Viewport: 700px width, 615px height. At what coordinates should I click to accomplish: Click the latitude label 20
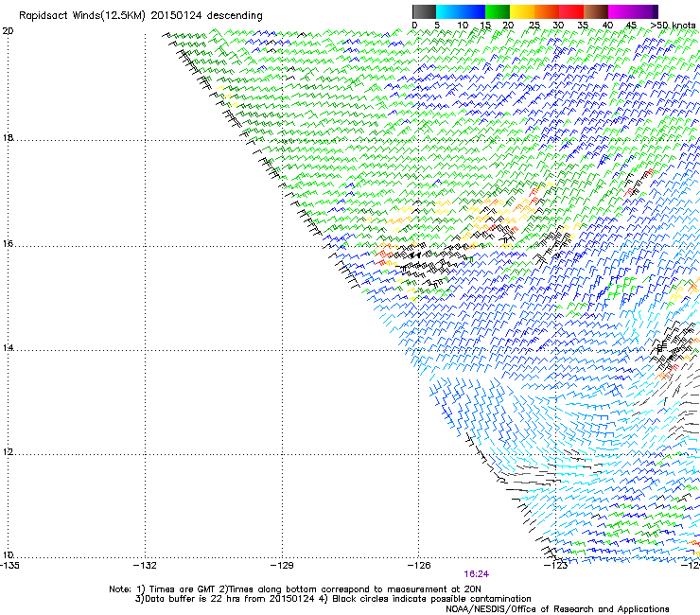pos(8,31)
